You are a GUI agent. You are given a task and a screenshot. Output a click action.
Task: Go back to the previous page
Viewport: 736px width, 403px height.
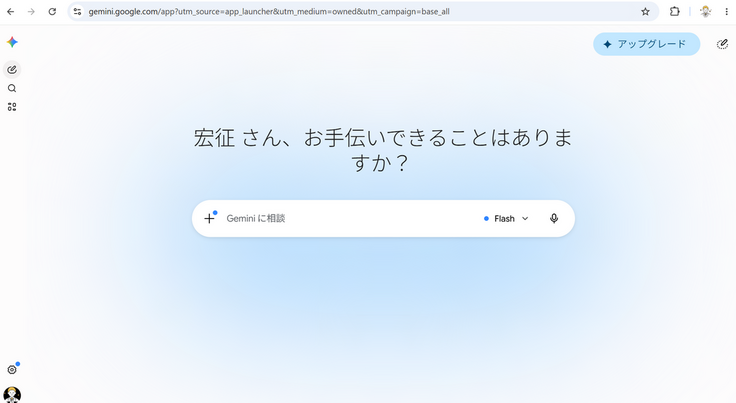coord(11,12)
